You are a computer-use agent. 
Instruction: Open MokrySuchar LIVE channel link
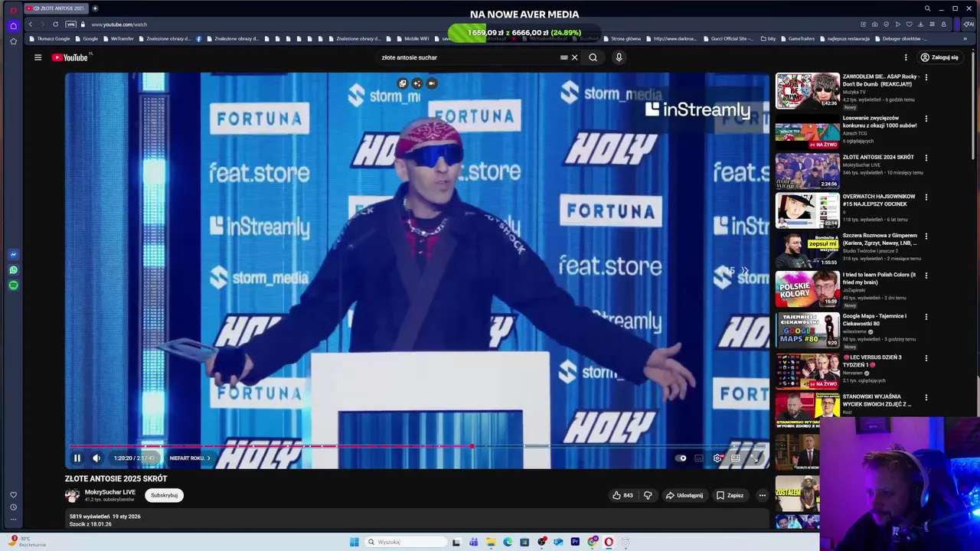[x=110, y=492]
